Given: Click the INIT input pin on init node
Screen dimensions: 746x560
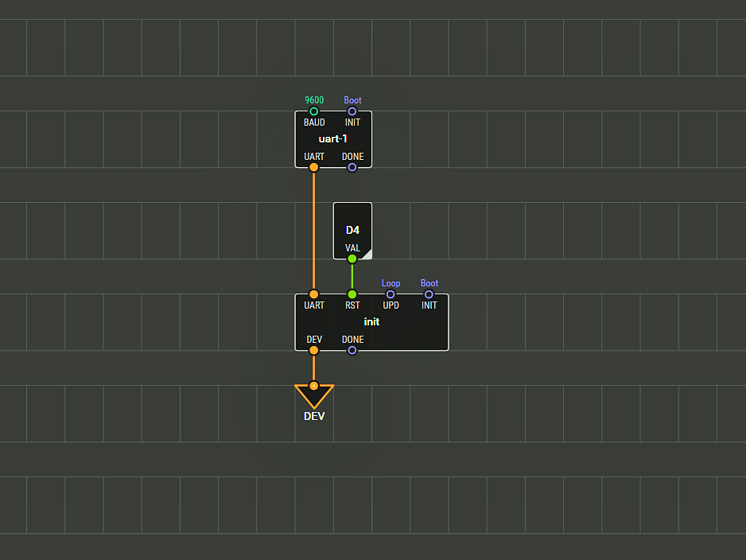Looking at the screenshot, I should coord(429,294).
